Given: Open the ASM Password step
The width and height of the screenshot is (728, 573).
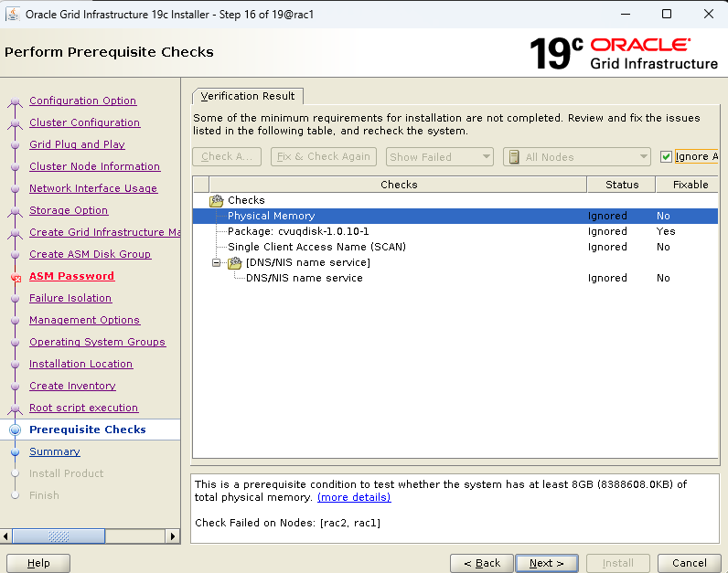Looking at the screenshot, I should coord(71,276).
